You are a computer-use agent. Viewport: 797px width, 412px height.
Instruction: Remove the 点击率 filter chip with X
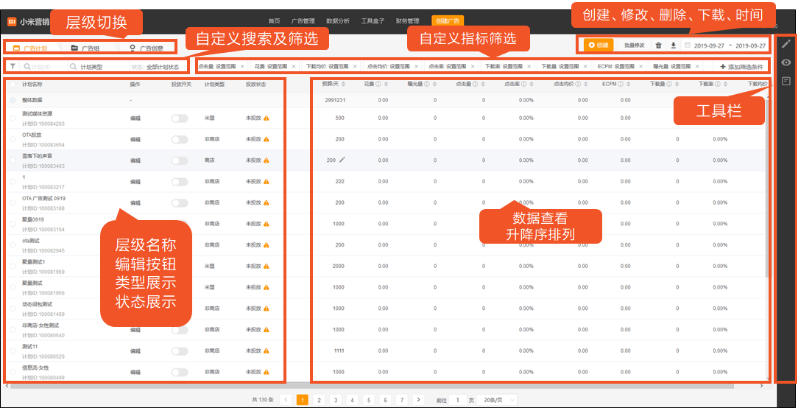[x=472, y=66]
